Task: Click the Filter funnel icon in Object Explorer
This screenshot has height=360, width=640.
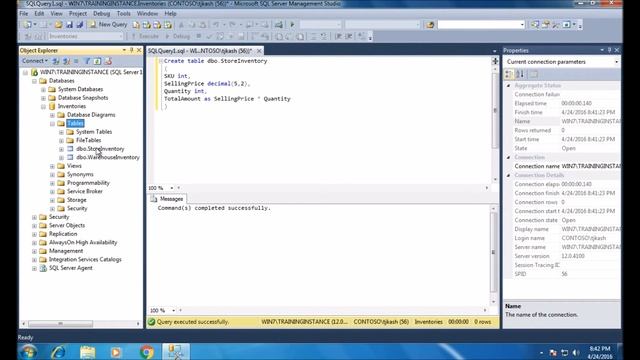Action: click(x=87, y=61)
